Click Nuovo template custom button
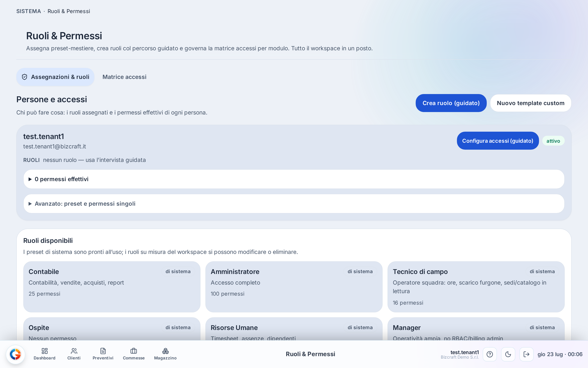 pyautogui.click(x=531, y=103)
